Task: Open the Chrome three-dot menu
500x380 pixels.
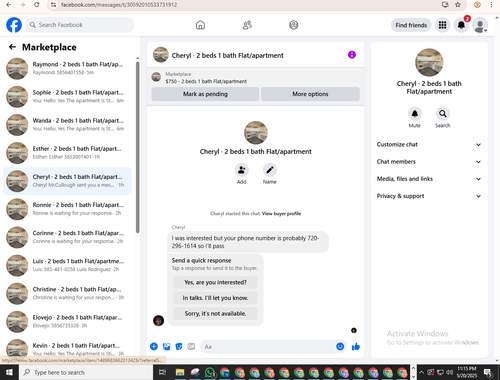Action: tap(491, 5)
